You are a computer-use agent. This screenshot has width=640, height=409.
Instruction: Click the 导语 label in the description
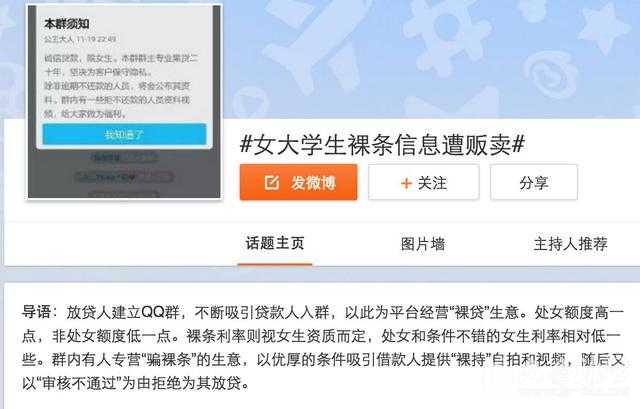click(x=37, y=312)
